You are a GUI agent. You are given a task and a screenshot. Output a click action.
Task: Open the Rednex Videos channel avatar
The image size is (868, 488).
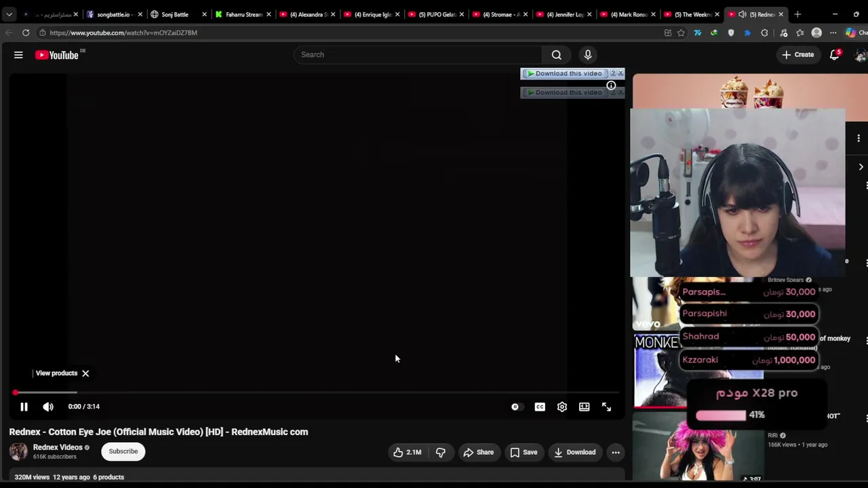(18, 451)
